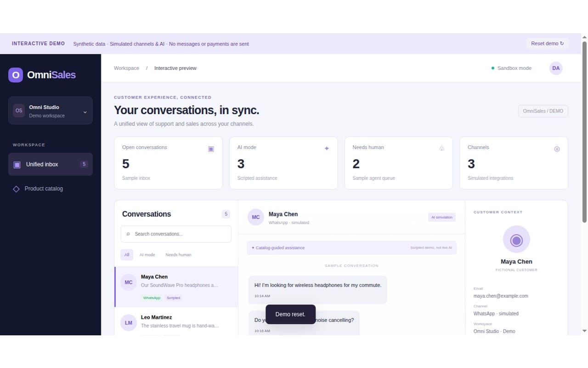The width and height of the screenshot is (588, 368).
Task: Expand the Omni Studio workspace dropdown
Action: pyautogui.click(x=51, y=110)
